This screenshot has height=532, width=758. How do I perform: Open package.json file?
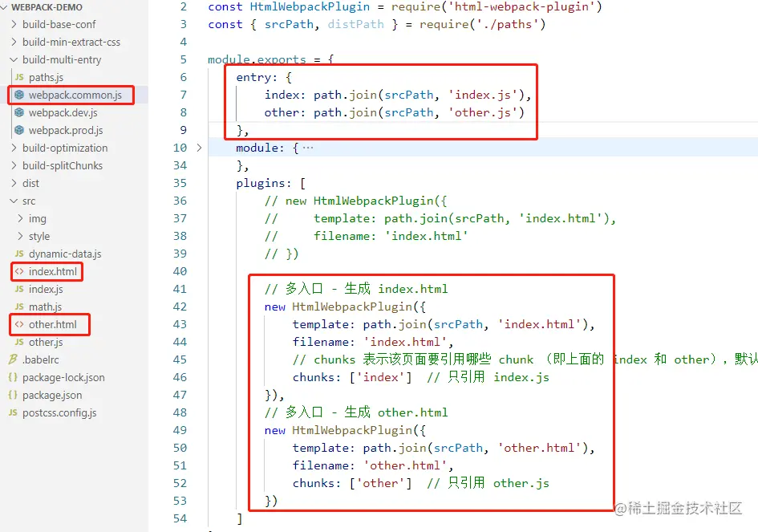[52, 395]
